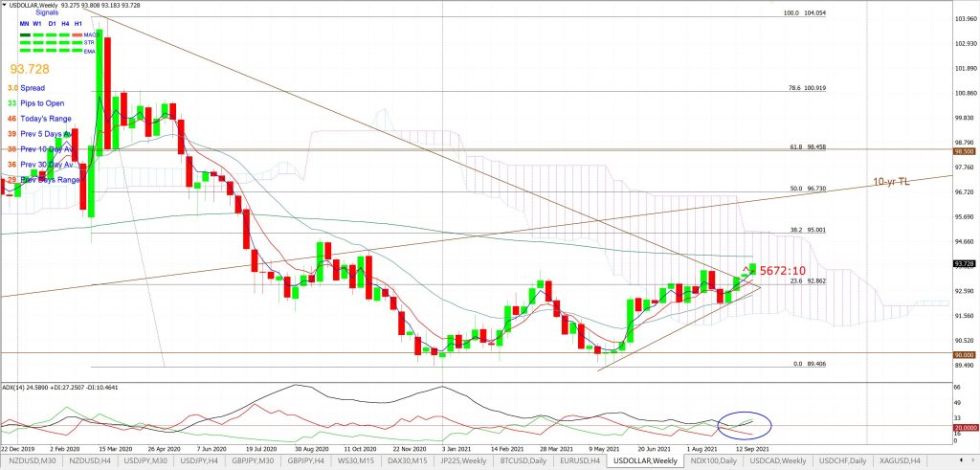Click the 20.0000 ADX level tag
980x470 pixels.
[965, 427]
